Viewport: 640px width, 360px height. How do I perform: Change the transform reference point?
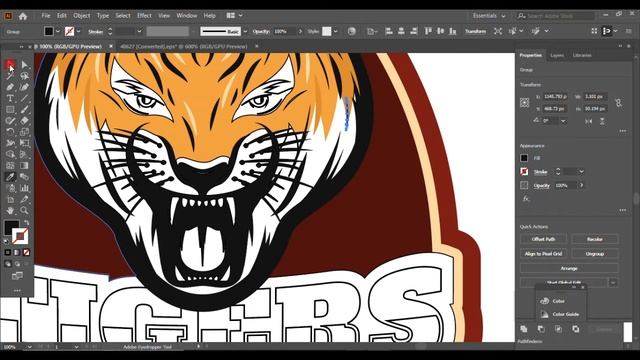(x=525, y=103)
